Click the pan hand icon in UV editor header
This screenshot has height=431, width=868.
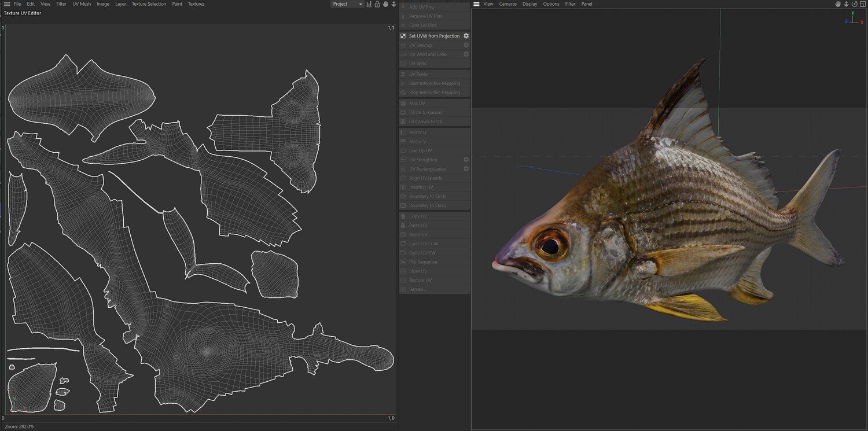(385, 4)
